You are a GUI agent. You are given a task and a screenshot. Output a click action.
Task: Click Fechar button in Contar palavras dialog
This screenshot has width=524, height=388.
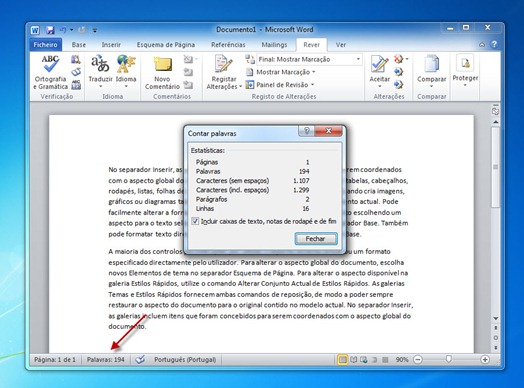click(x=316, y=239)
